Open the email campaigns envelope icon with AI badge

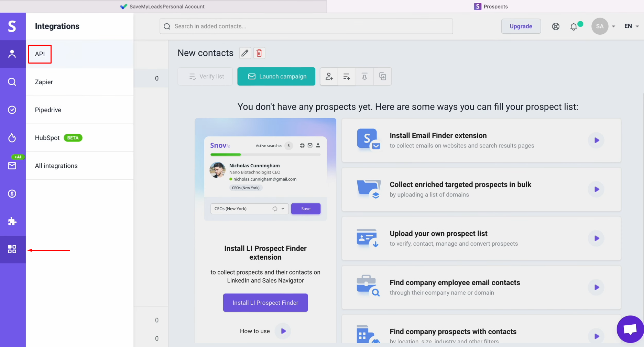[12, 166]
